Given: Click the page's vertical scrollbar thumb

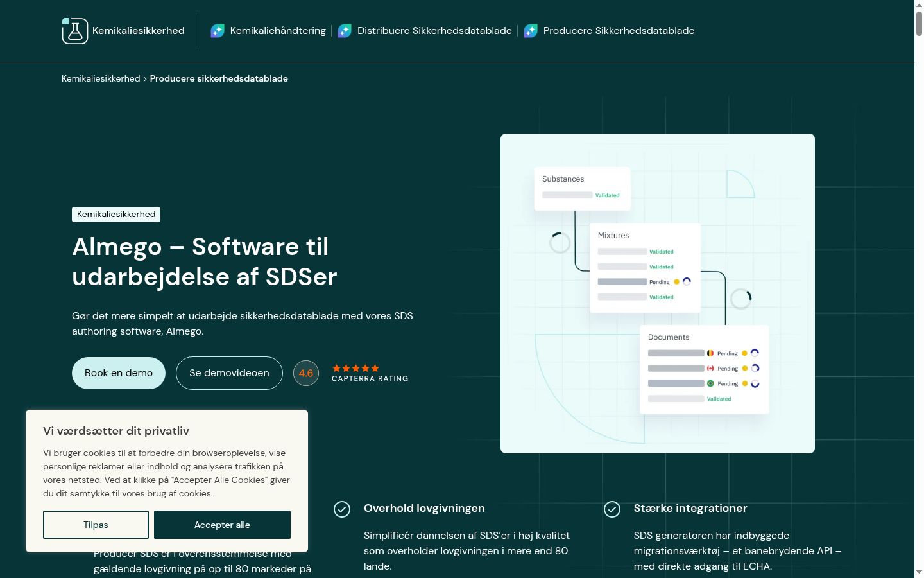Looking at the screenshot, I should coord(919,23).
